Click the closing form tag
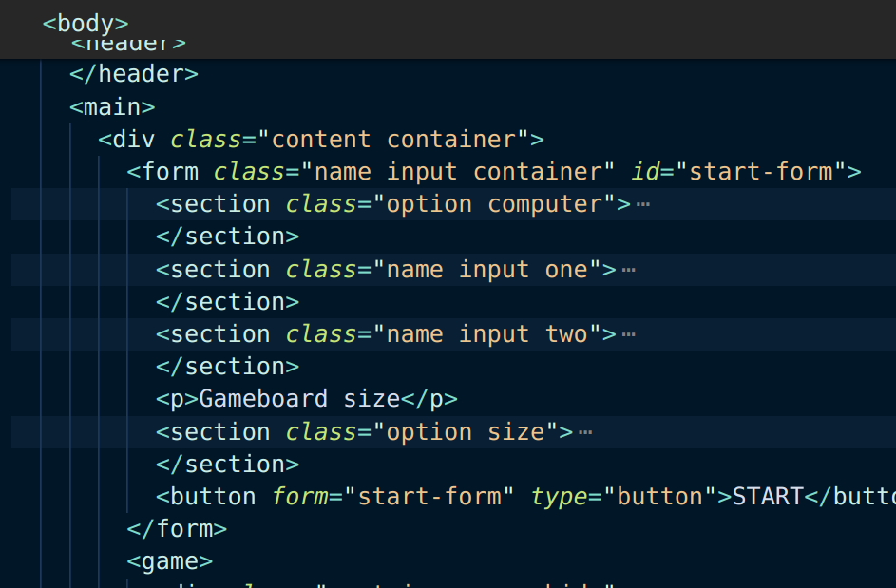 177,529
